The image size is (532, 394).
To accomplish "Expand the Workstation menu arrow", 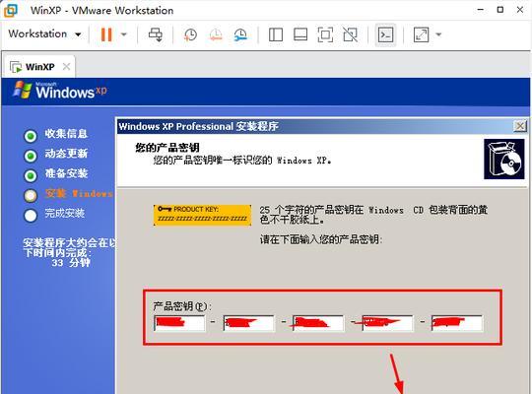I will pos(78,34).
